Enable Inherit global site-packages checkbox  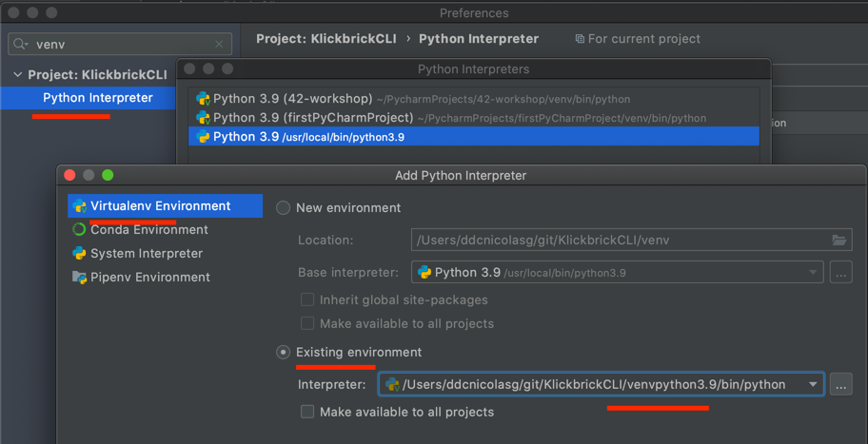[x=307, y=299]
